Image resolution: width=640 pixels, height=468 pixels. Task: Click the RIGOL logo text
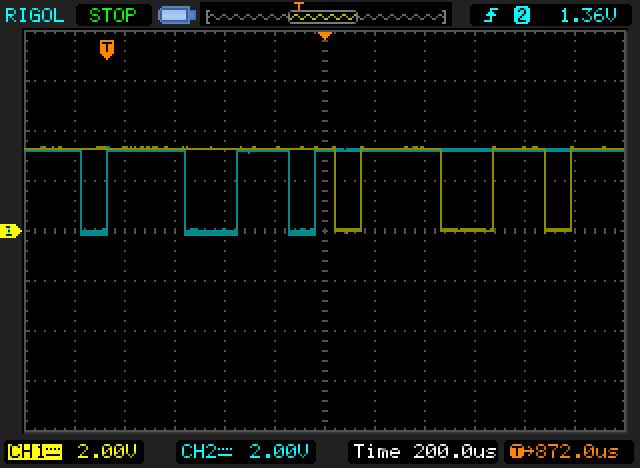point(35,16)
